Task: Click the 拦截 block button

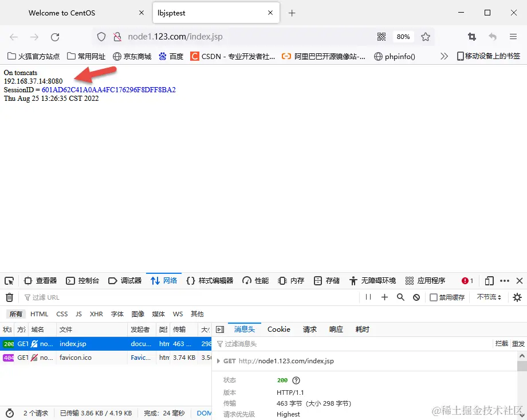Action: coord(501,344)
